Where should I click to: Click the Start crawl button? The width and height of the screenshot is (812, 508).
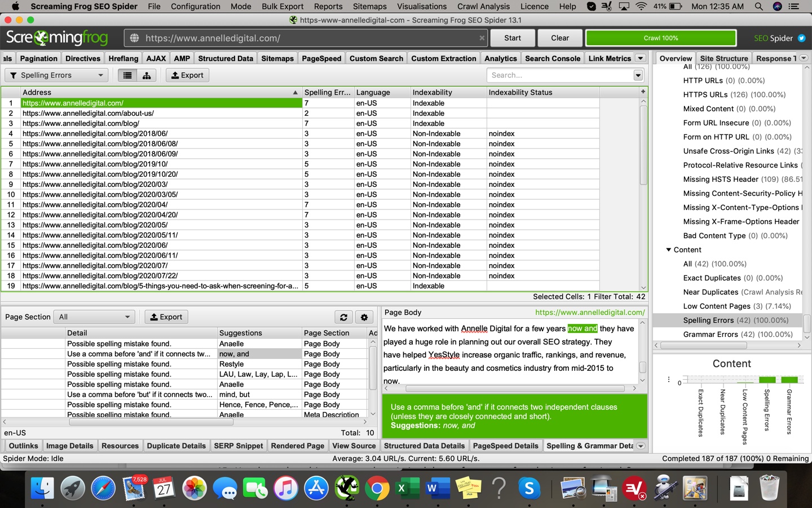(x=513, y=38)
